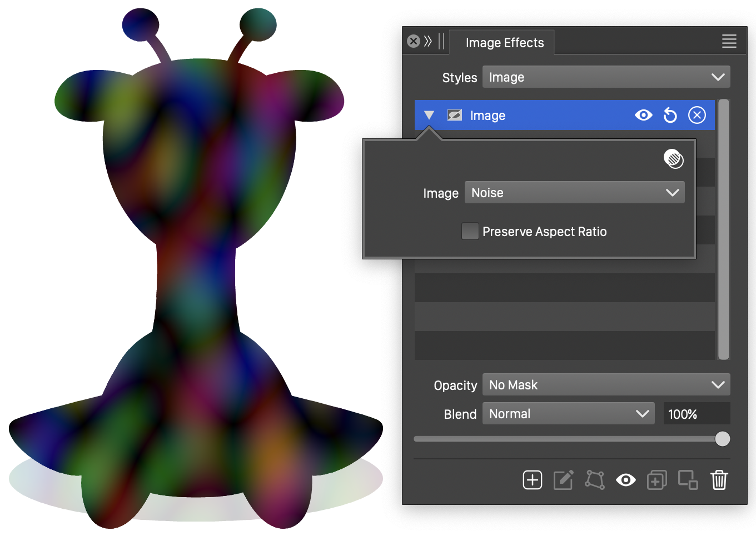Select the Image Effects tab
The height and width of the screenshot is (541, 756).
[x=504, y=43]
